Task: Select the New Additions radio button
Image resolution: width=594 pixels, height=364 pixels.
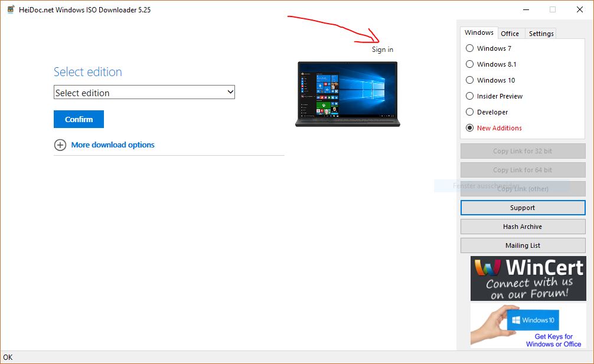Action: pos(470,127)
